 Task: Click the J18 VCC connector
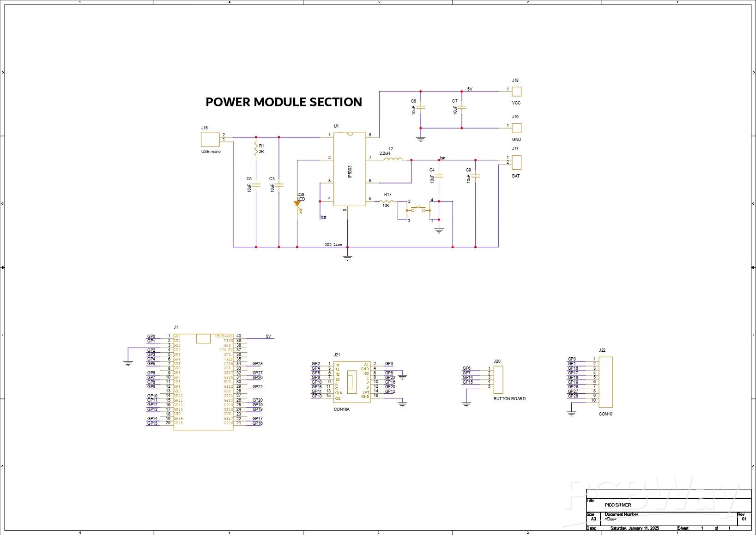tap(516, 92)
